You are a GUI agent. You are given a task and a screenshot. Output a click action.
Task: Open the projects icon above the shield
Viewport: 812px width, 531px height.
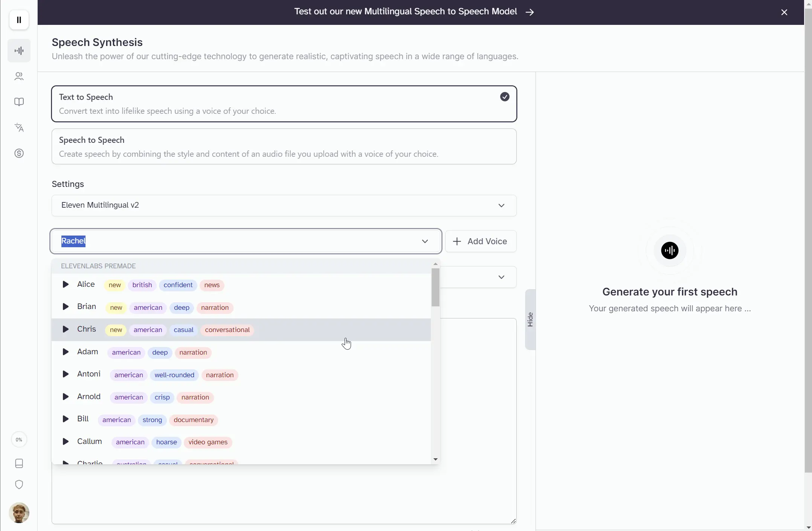(18, 463)
